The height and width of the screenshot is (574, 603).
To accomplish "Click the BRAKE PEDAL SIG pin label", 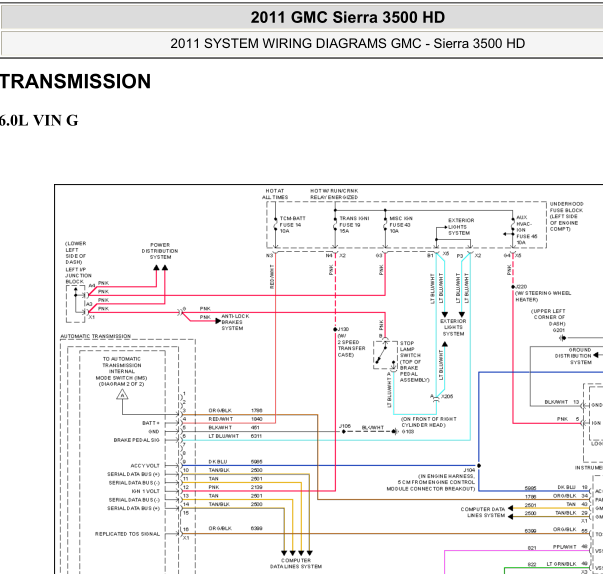I will pos(136,440).
